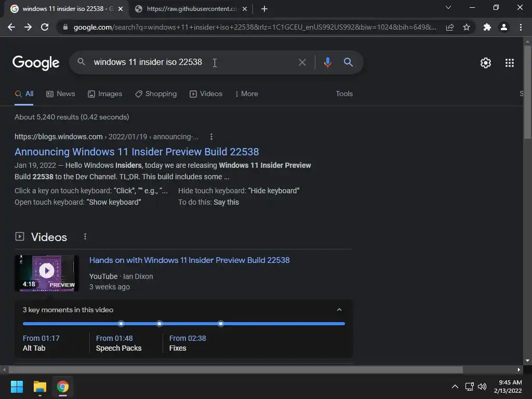
Task: Go forward to the next page
Action: pos(28,27)
